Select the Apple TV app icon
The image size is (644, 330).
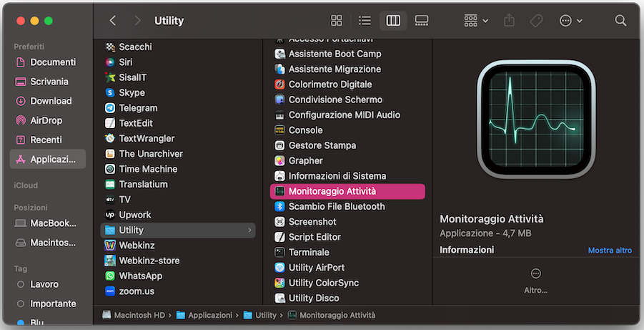click(x=110, y=200)
